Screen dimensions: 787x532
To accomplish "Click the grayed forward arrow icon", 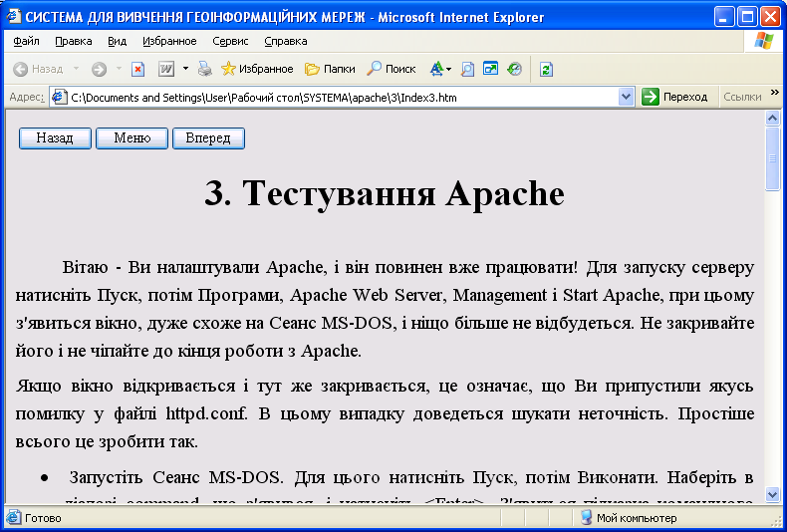I will click(99, 70).
